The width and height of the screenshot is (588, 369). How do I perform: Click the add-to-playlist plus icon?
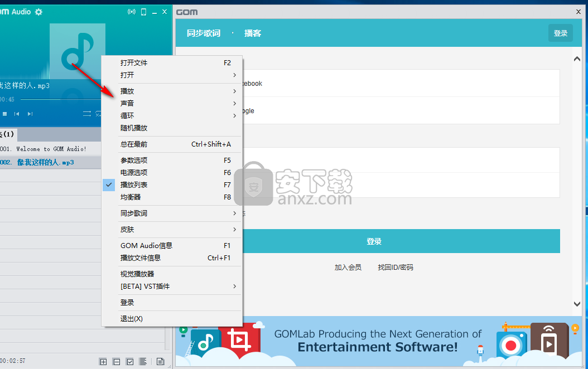click(x=103, y=361)
